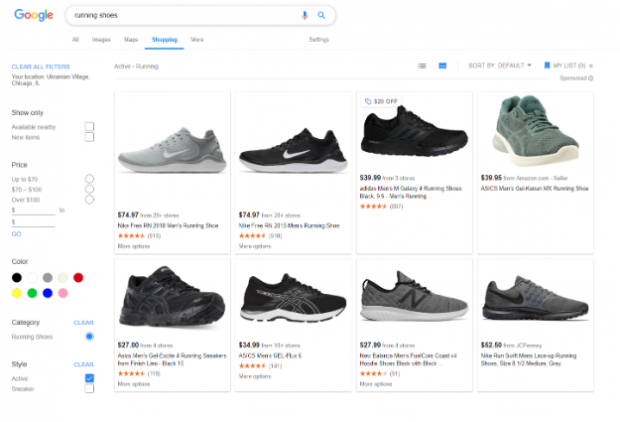Image resolution: width=620 pixels, height=422 pixels.
Task: Open the More tab menu
Action: (197, 40)
